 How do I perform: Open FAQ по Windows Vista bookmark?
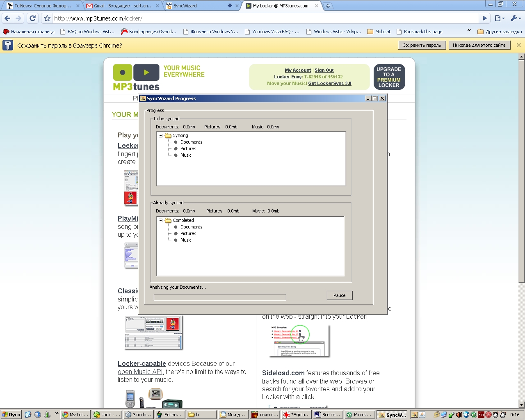[x=87, y=32]
